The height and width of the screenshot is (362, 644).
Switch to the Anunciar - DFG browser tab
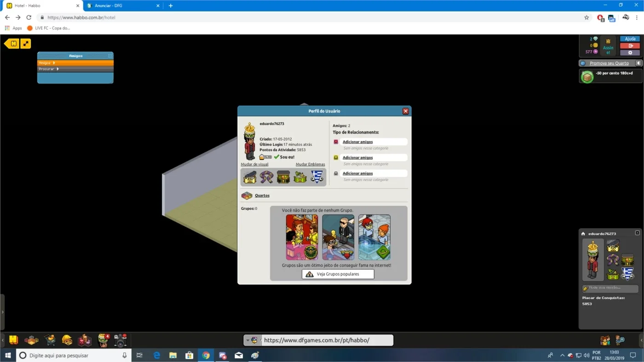[123, 6]
